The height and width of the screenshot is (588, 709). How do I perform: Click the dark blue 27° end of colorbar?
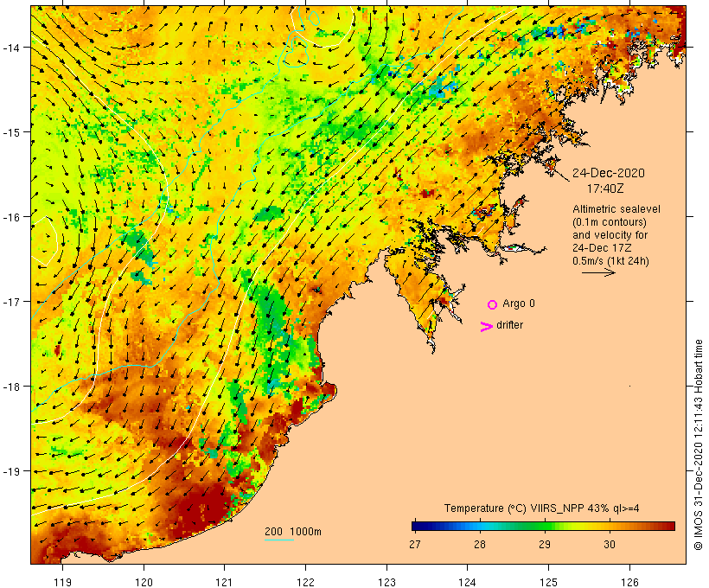click(416, 526)
